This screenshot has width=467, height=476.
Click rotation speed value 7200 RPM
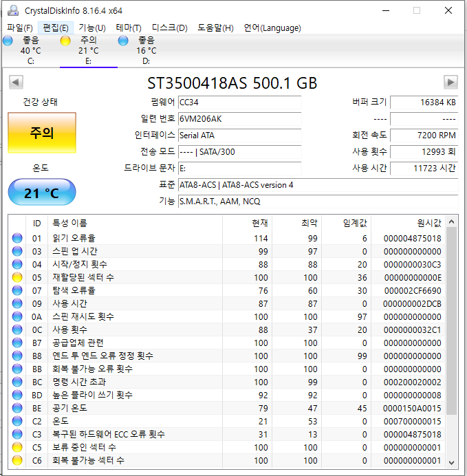click(424, 135)
